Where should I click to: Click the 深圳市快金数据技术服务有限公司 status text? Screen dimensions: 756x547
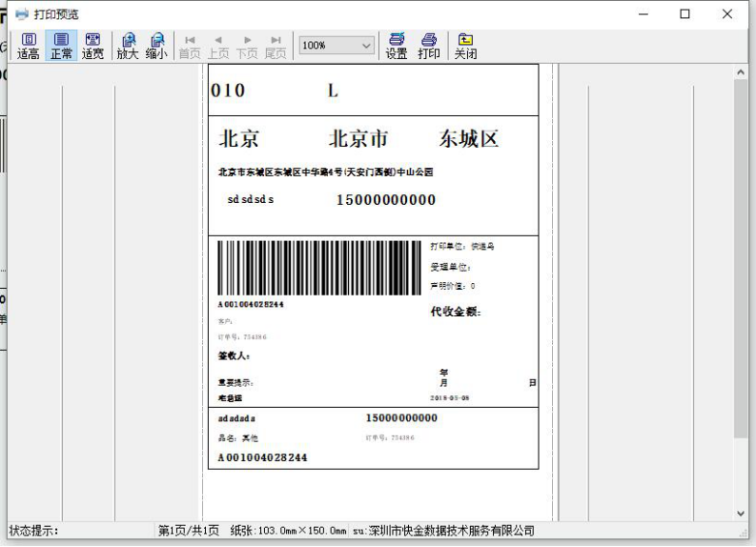(x=452, y=531)
